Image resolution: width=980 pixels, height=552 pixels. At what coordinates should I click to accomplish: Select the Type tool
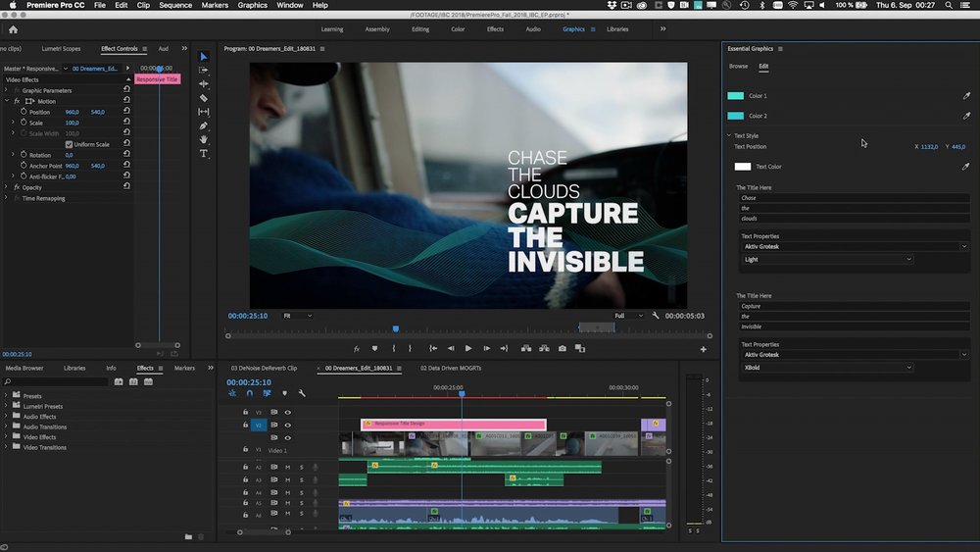(204, 154)
